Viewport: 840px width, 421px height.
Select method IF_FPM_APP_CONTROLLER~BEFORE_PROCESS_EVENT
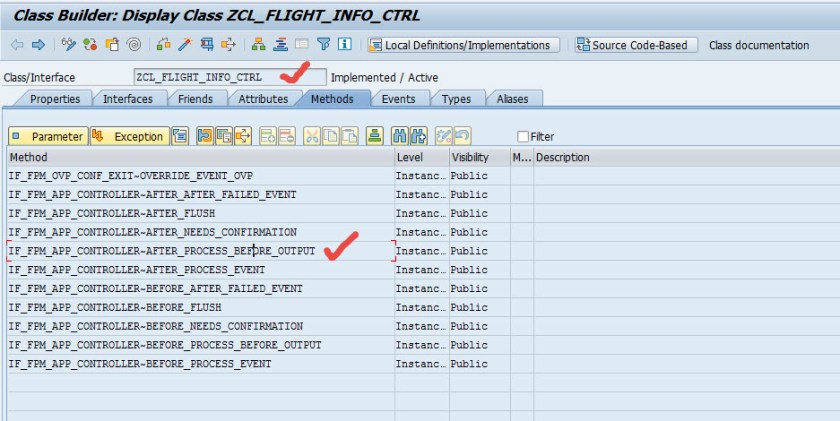pos(201,364)
